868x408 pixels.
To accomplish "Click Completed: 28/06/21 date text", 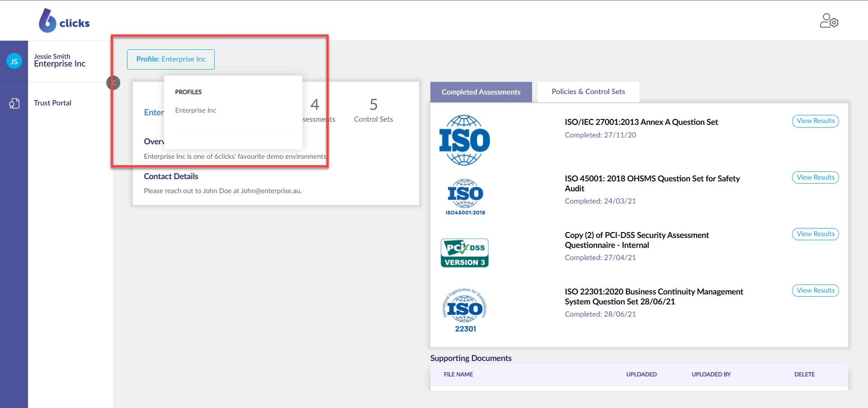I will pos(600,314).
